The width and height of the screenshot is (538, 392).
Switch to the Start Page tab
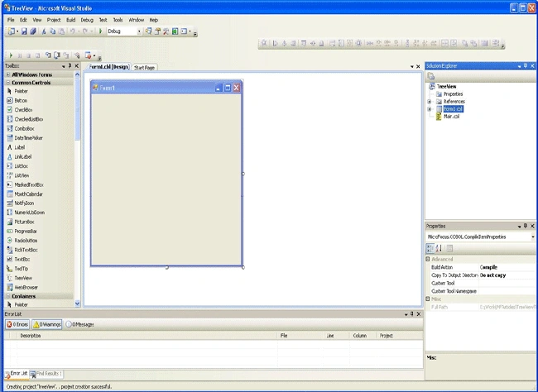[145, 68]
